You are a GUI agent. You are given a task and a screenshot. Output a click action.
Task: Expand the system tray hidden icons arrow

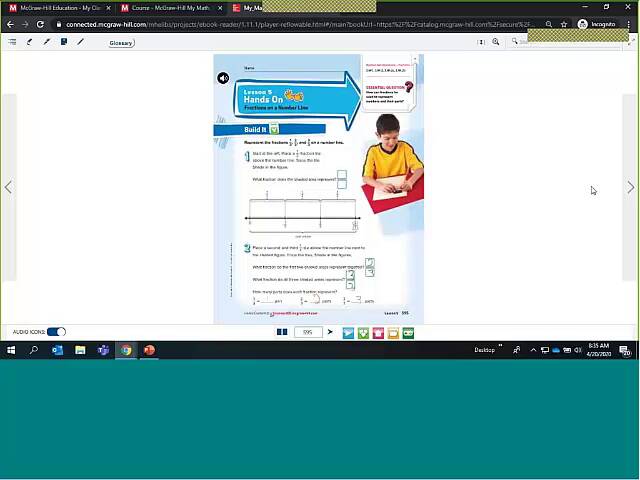pyautogui.click(x=533, y=351)
